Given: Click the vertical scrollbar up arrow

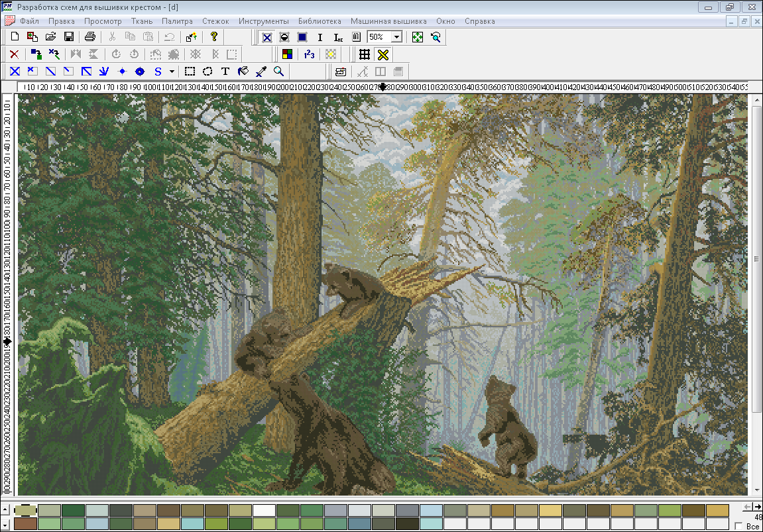Looking at the screenshot, I should pos(756,99).
